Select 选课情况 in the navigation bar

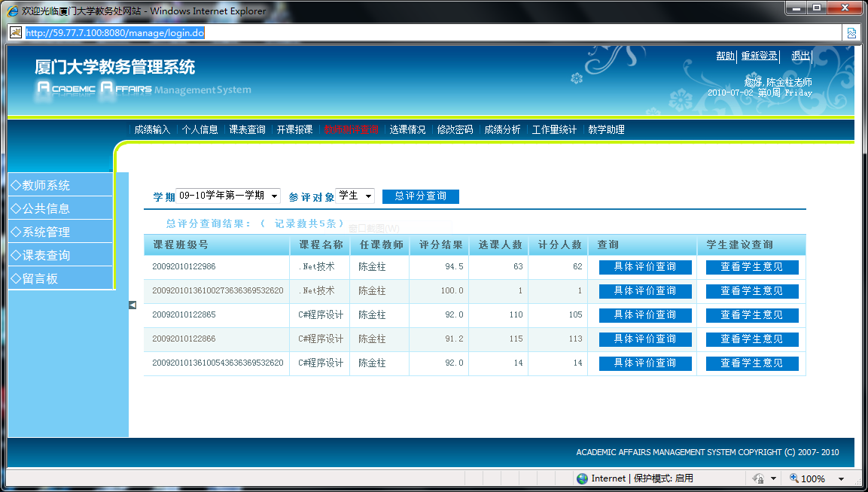click(407, 129)
